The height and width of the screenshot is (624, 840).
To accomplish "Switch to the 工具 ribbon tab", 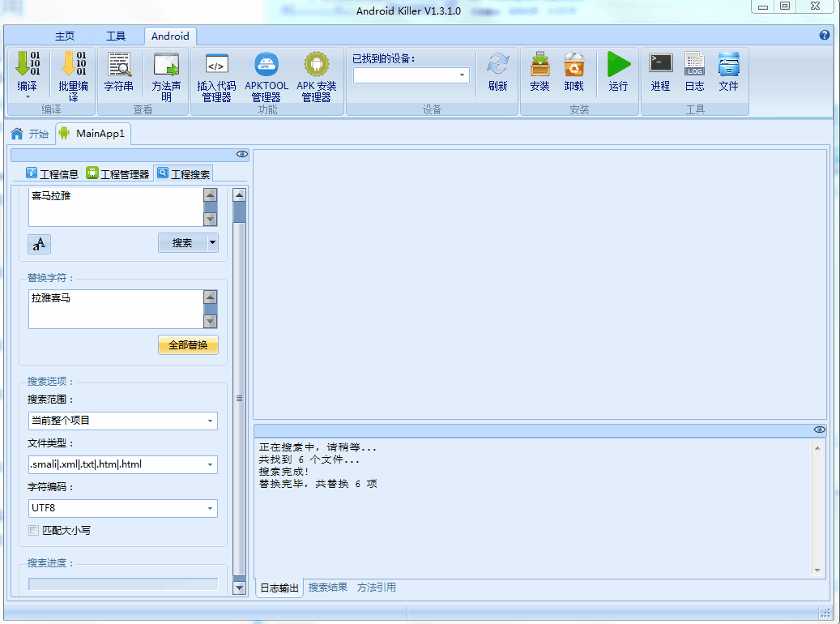I will click(116, 36).
